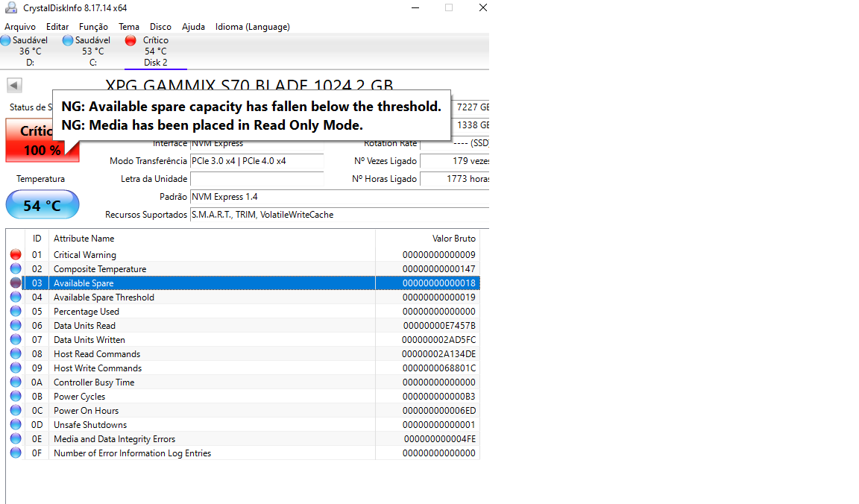Select the D: drive tab at 36 °C
The width and height of the screenshot is (859, 504).
point(30,51)
